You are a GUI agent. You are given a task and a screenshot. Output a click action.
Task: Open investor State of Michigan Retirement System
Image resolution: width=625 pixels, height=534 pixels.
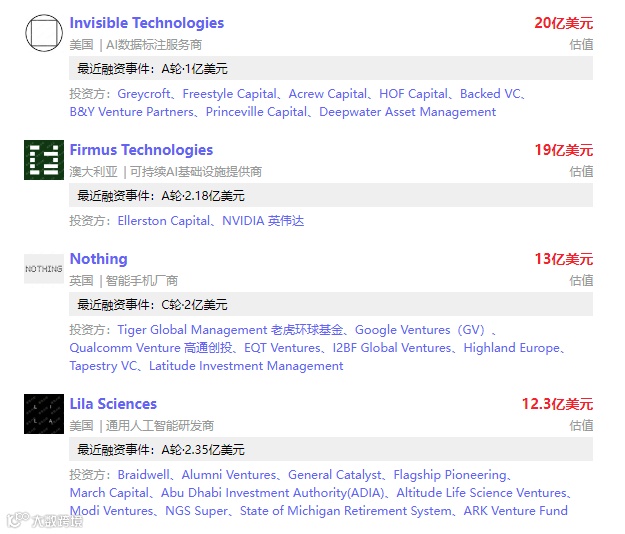(x=346, y=511)
